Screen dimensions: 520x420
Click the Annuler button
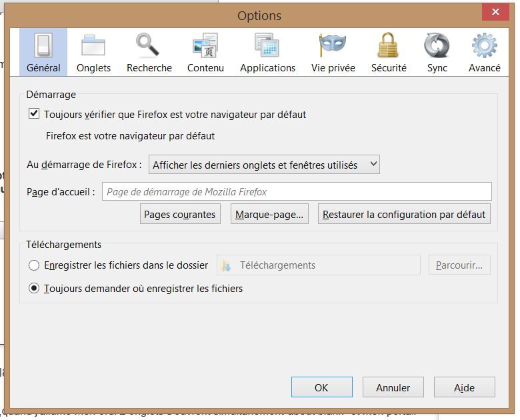coord(393,387)
